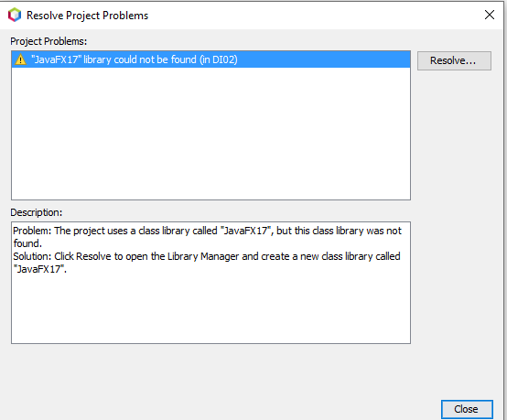Click the "Solution:" word in the description

click(x=32, y=256)
